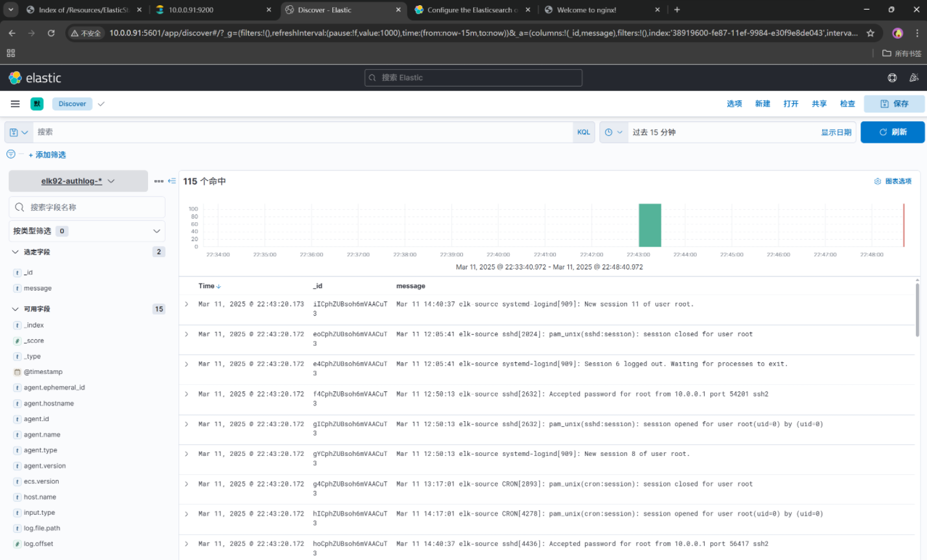This screenshot has height=560, width=927.
Task: Select the agent.hostname field
Action: 48,404
